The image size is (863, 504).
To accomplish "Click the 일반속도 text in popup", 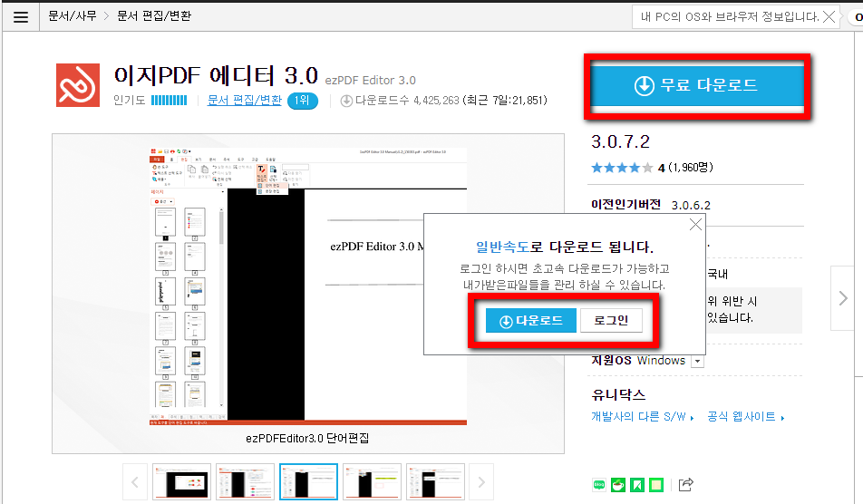I will coord(502,247).
